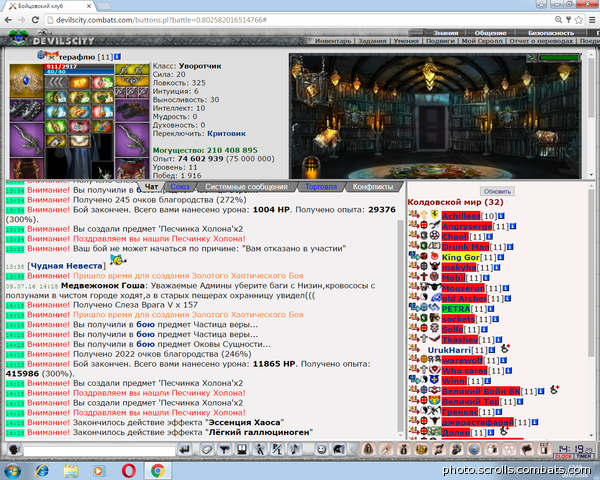The image size is (600, 480).
Task: Click the speaker head icon left of chat input
Action: 14,449
